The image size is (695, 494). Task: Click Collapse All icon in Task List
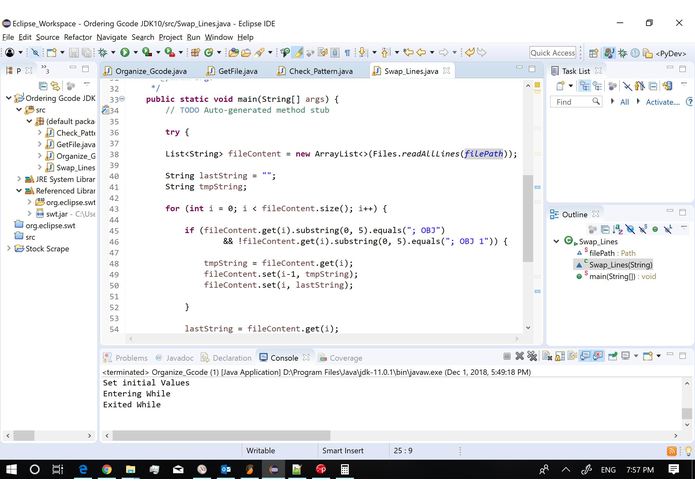coord(653,86)
